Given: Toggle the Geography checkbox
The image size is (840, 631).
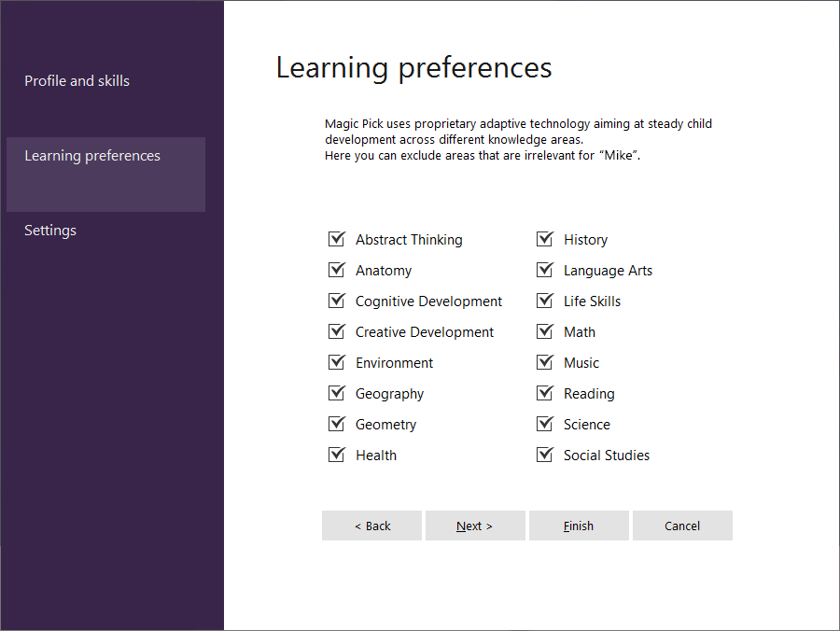Looking at the screenshot, I should 337,393.
